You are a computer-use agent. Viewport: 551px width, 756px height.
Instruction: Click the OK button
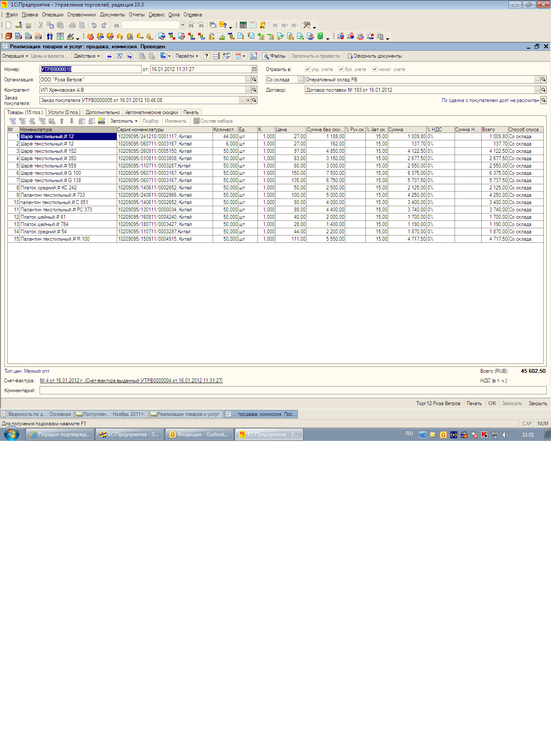tap(492, 403)
